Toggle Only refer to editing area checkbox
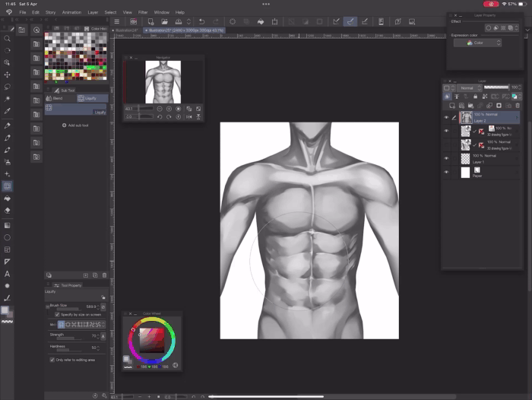 tap(52, 359)
